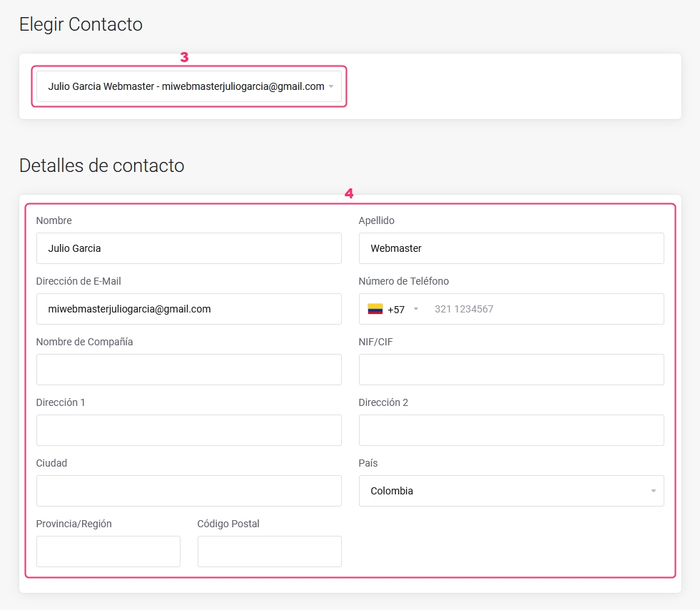Click the +57 dialing code text
Image resolution: width=700 pixels, height=610 pixels.
point(396,309)
